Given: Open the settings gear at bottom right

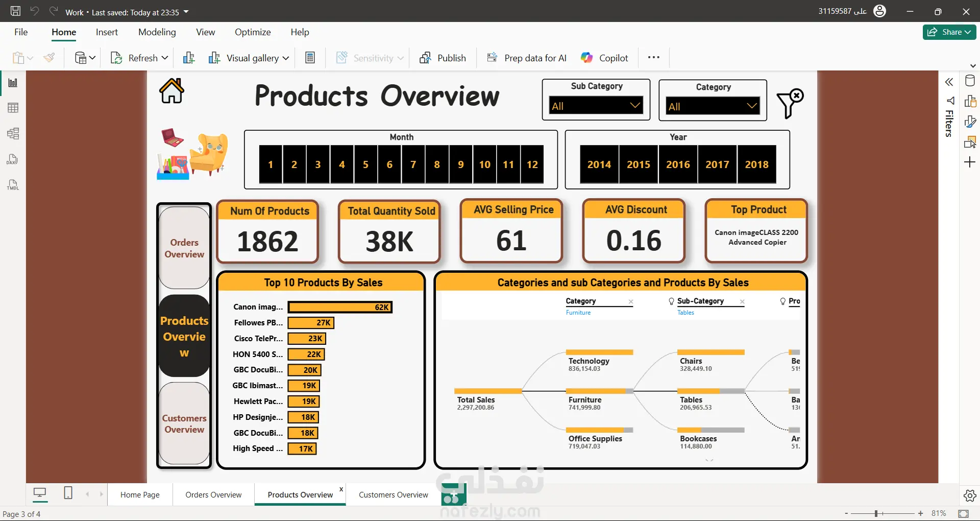Looking at the screenshot, I should click(x=970, y=495).
